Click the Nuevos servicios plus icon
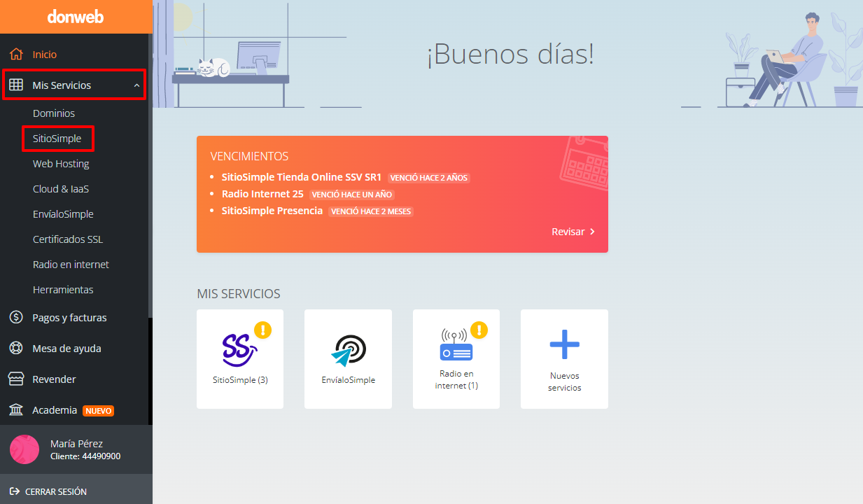This screenshot has width=863, height=504. point(564,344)
